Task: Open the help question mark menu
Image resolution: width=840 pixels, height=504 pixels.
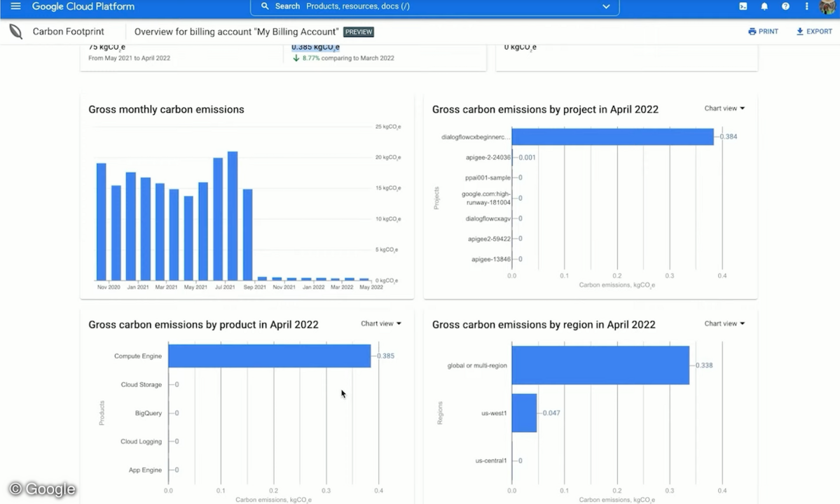Action: 785,6
